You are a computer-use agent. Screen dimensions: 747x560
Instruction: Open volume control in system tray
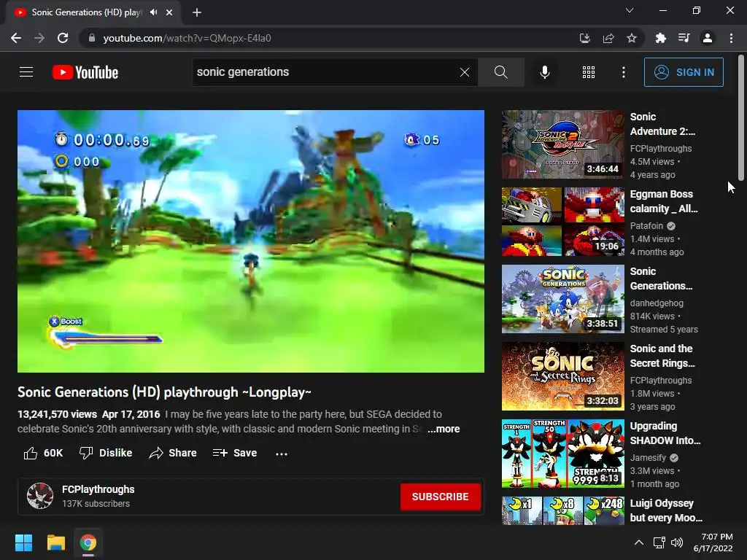676,542
